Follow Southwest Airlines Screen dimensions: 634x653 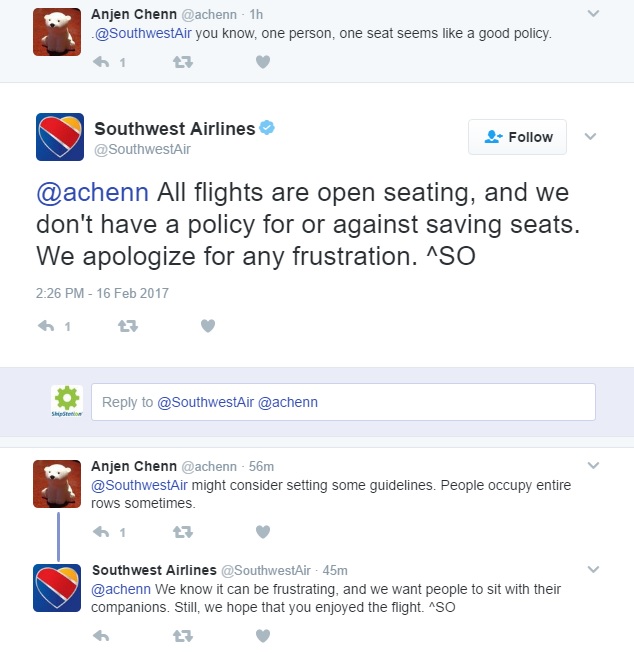pyautogui.click(x=517, y=137)
